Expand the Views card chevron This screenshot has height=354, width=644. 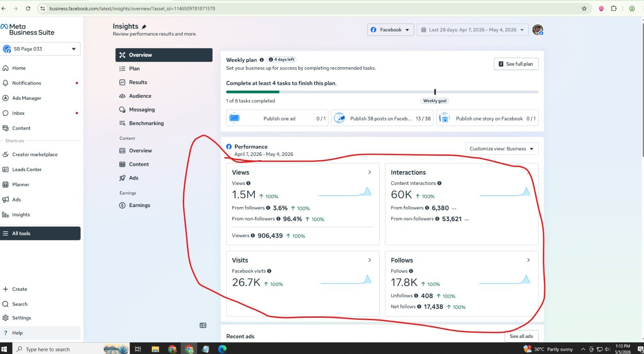coord(369,172)
